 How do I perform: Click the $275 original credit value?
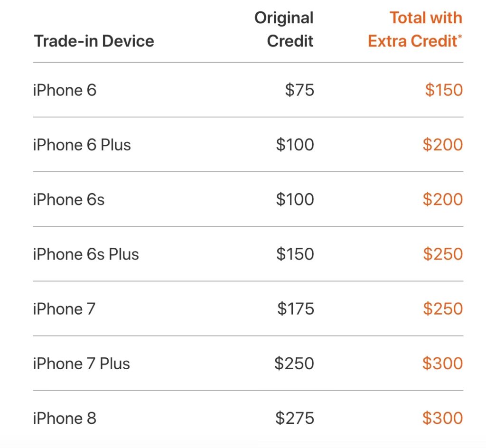coord(295,418)
